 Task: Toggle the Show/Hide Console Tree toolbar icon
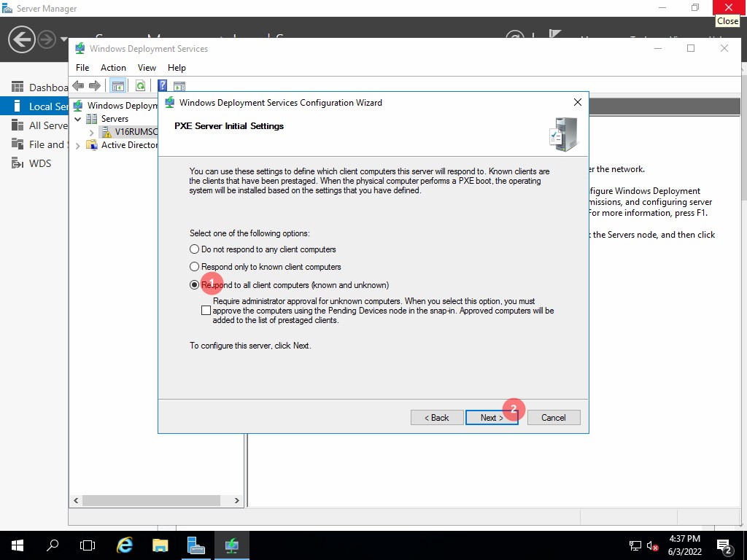coord(117,86)
